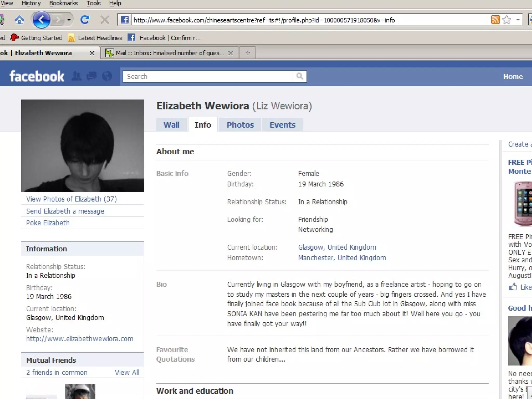532x399 pixels.
Task: Switch to the Photos profile tab
Action: (x=240, y=125)
